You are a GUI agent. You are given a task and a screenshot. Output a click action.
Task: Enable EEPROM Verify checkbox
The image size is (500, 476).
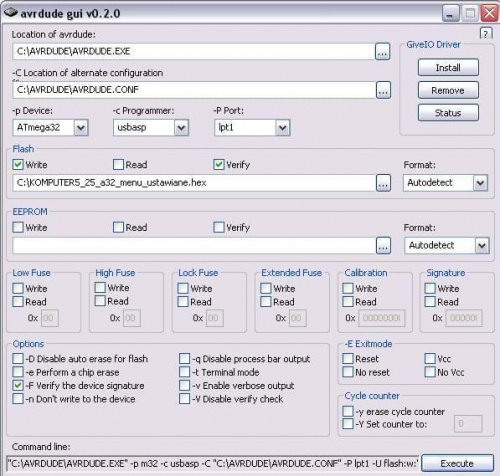coord(219,227)
